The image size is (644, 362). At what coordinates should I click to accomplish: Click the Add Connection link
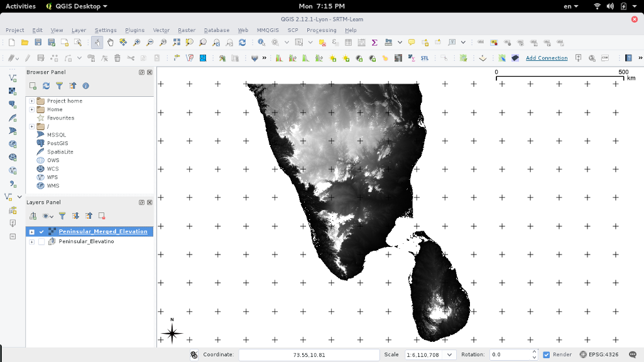tap(546, 58)
